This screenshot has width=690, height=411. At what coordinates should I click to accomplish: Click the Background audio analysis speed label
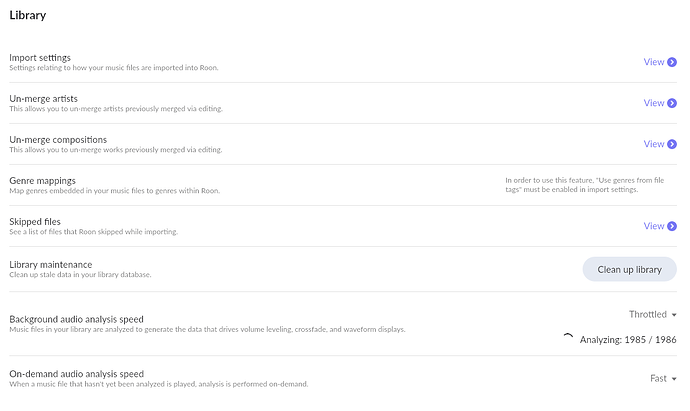pyautogui.click(x=76, y=319)
